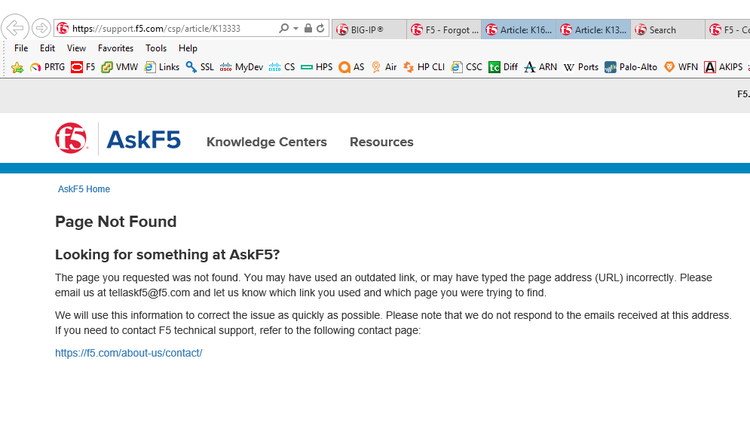The height and width of the screenshot is (426, 750).
Task: Go back using the browser Back arrow
Action: (15, 28)
